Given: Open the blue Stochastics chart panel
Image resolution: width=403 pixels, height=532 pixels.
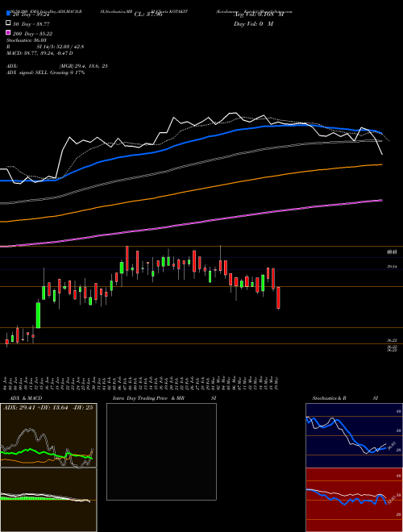Looking at the screenshot, I should [x=354, y=435].
